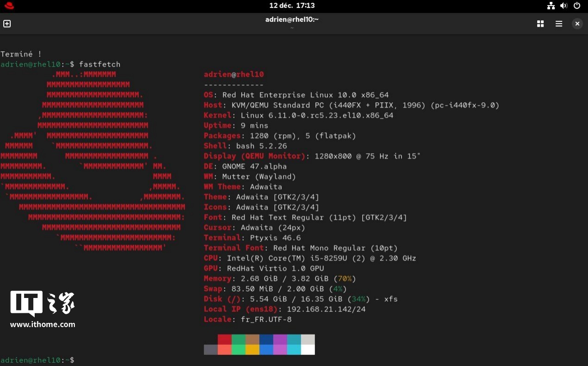
Task: Open the volume indicator
Action: point(564,6)
